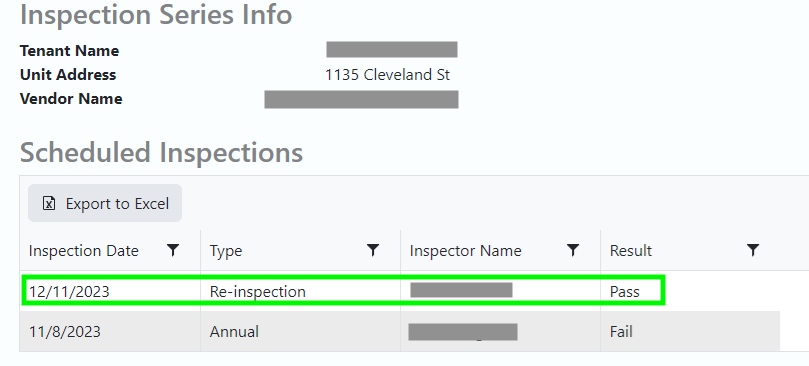Select the Pass result cell
This screenshot has width=809, height=366.
point(624,292)
